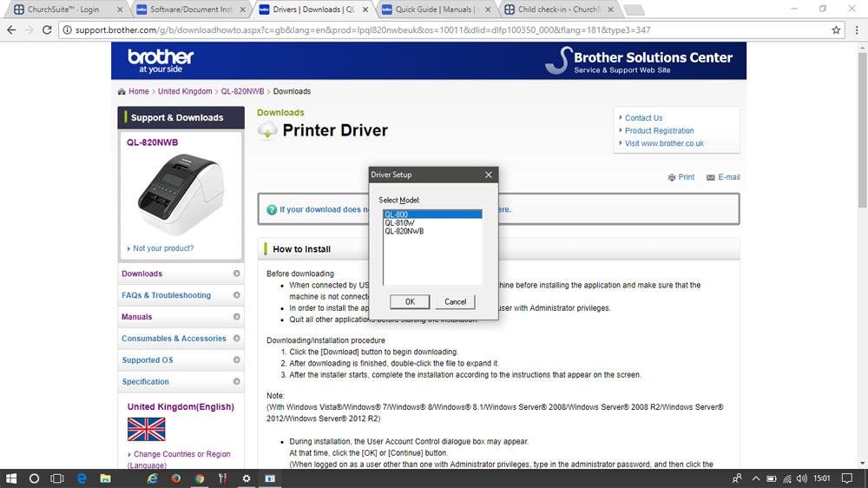Click the green question mark help icon
Image resolution: width=868 pixels, height=488 pixels.
pyautogui.click(x=271, y=209)
